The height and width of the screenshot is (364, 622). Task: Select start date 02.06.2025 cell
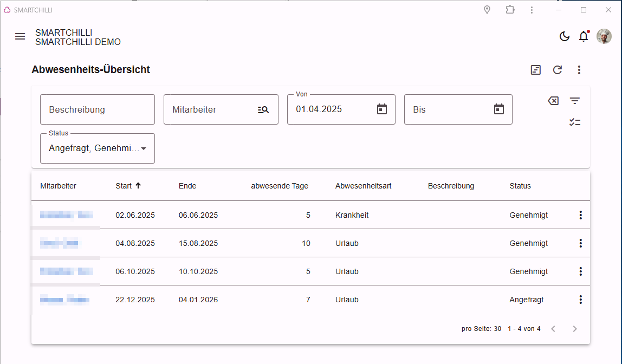(x=135, y=215)
